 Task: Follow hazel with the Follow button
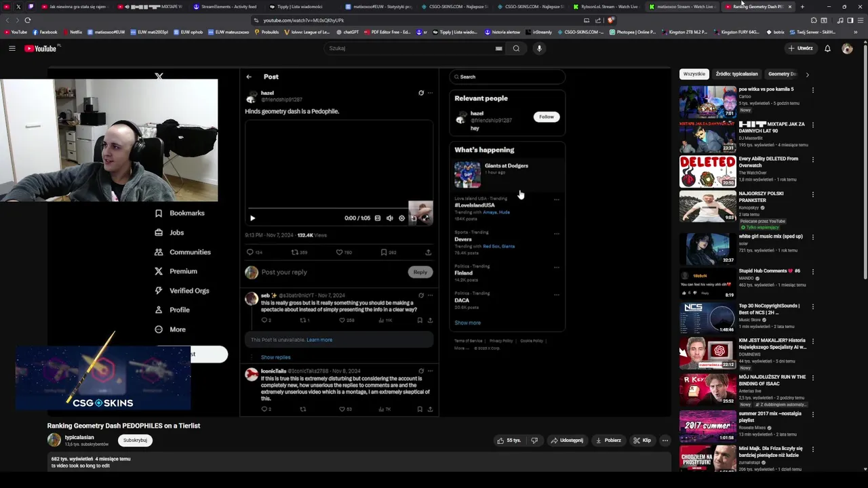(x=547, y=117)
